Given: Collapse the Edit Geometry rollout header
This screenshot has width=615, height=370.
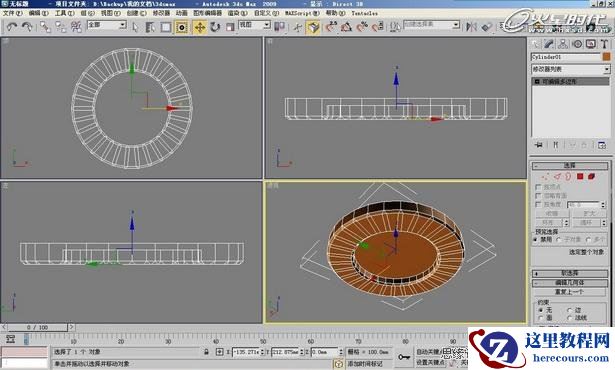Looking at the screenshot, I should click(570, 283).
